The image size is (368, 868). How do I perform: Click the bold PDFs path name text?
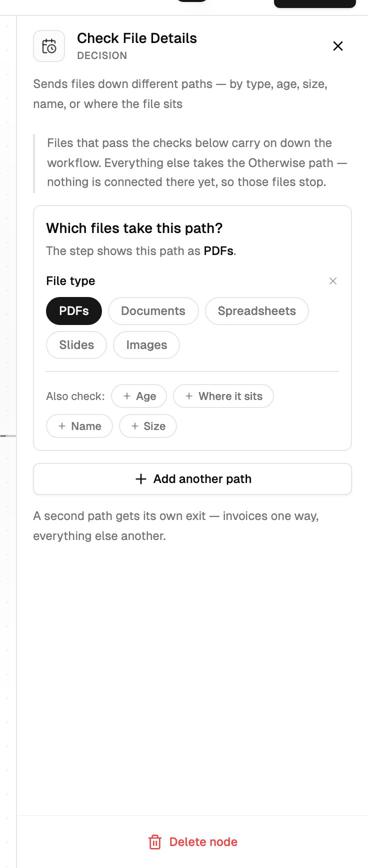coord(218,251)
